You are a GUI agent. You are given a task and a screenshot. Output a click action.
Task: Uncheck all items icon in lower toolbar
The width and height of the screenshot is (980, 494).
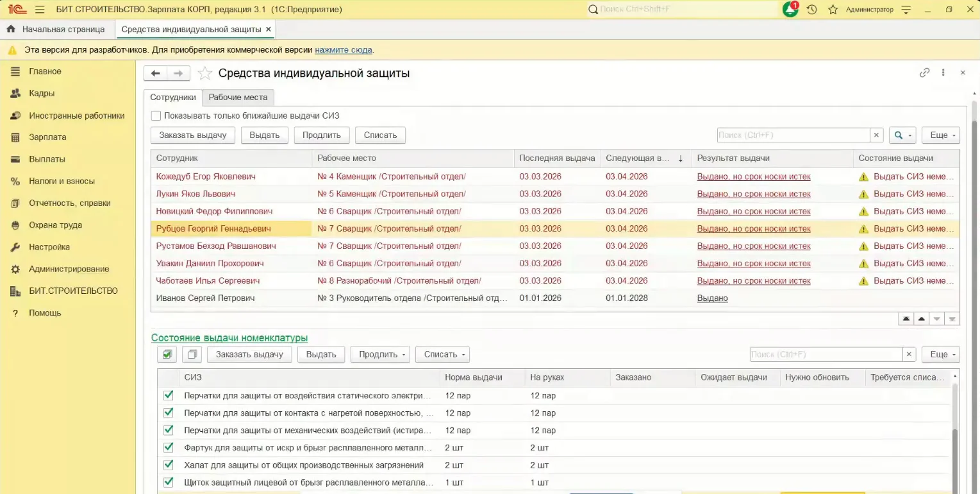192,354
